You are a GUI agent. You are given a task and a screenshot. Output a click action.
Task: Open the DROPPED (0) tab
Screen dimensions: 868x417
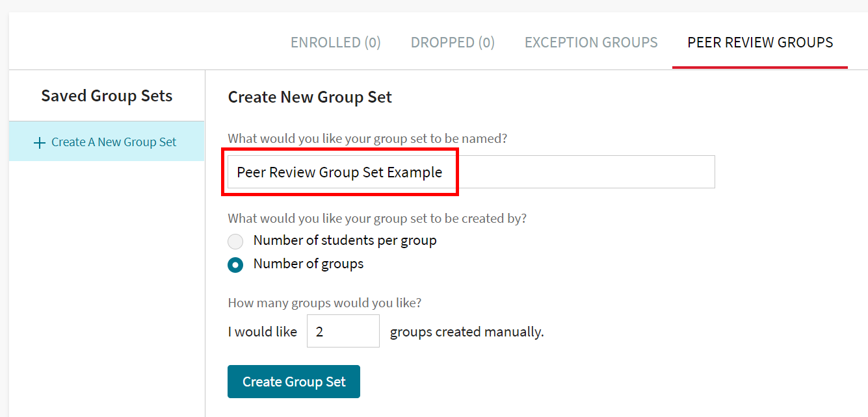pos(453,42)
